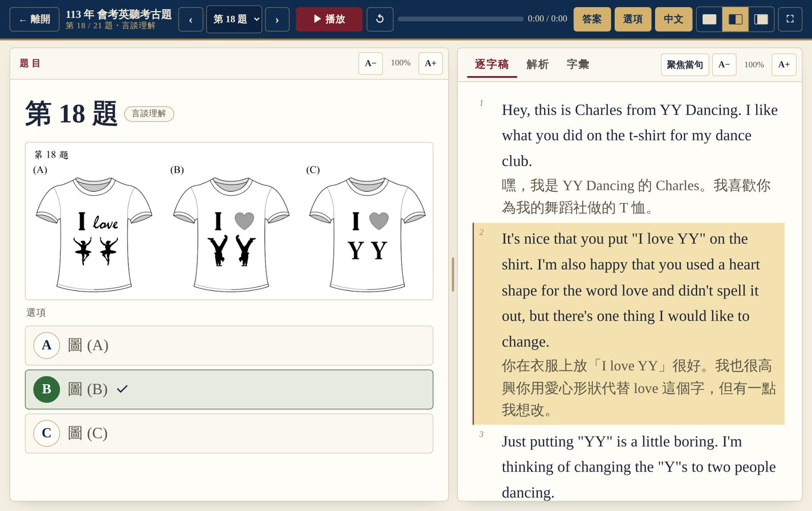Click the divider handle between the two panels
Screen dimensions: 812x511
453,275
